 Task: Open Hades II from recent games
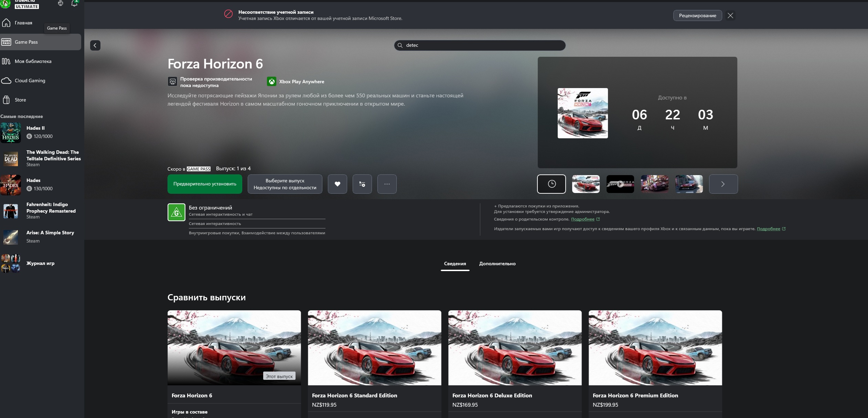41,132
